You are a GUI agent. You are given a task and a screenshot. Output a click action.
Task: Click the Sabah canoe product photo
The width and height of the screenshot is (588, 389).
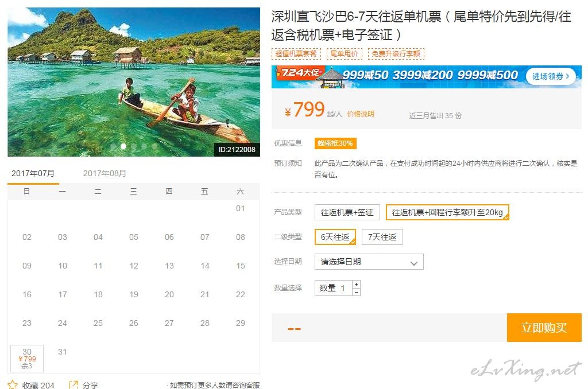[134, 82]
